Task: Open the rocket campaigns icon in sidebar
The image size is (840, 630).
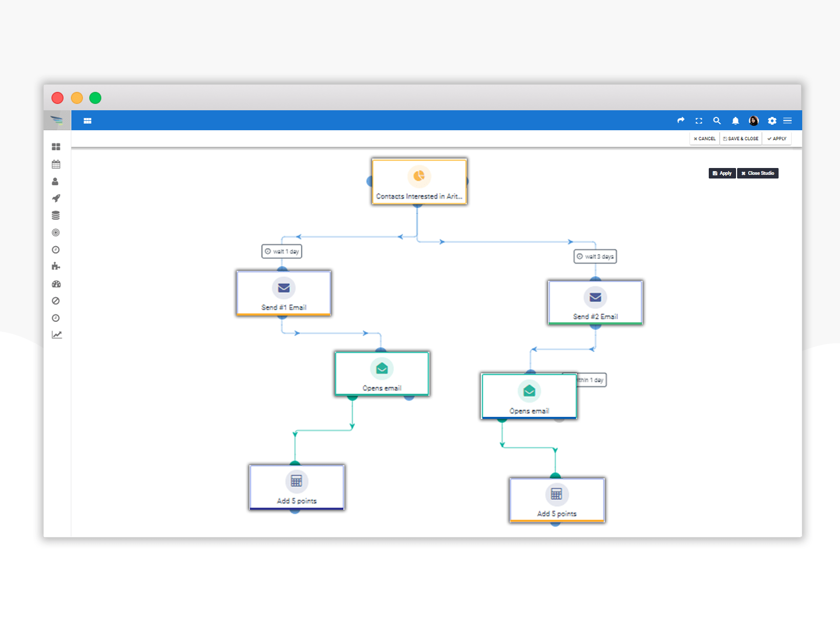Action: pos(56,198)
